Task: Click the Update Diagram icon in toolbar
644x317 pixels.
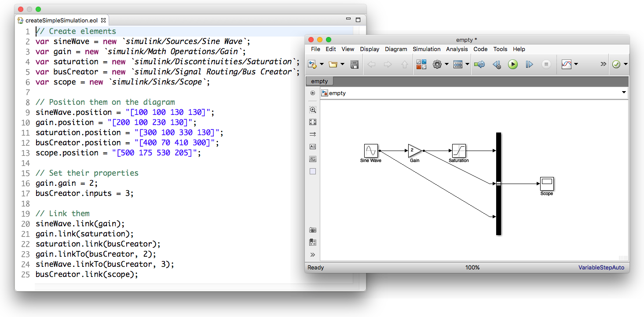Action: tap(480, 64)
